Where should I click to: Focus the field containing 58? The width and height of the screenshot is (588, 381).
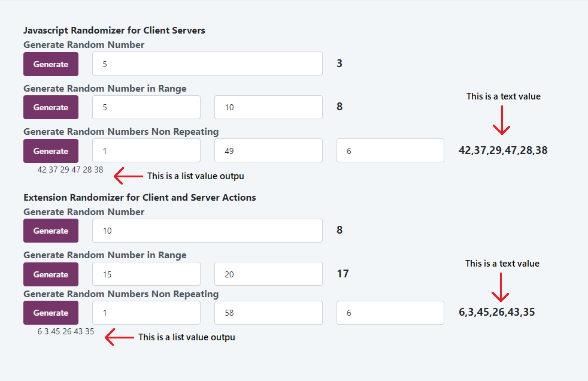pyautogui.click(x=268, y=313)
